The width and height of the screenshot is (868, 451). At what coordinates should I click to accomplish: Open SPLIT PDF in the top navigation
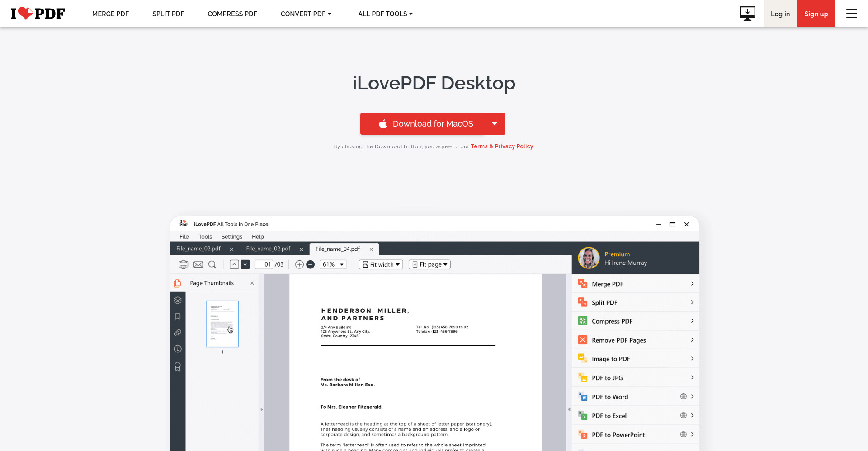(168, 14)
